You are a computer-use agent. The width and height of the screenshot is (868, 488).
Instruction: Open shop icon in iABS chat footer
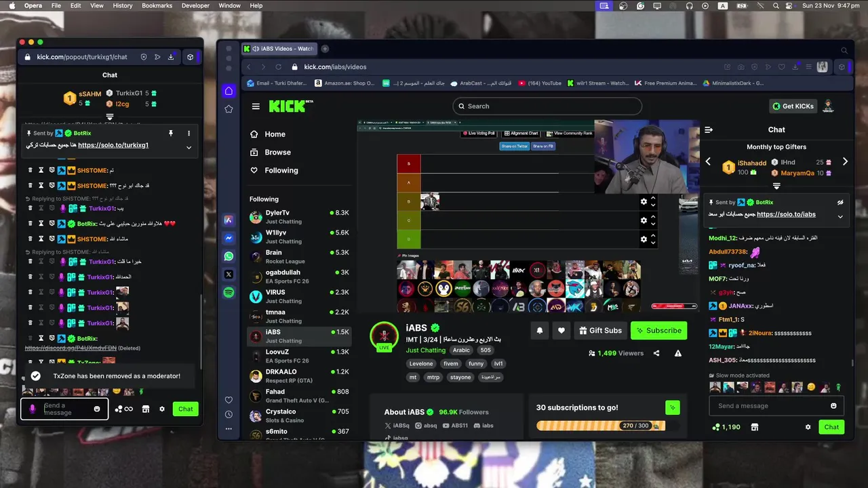coord(754,427)
